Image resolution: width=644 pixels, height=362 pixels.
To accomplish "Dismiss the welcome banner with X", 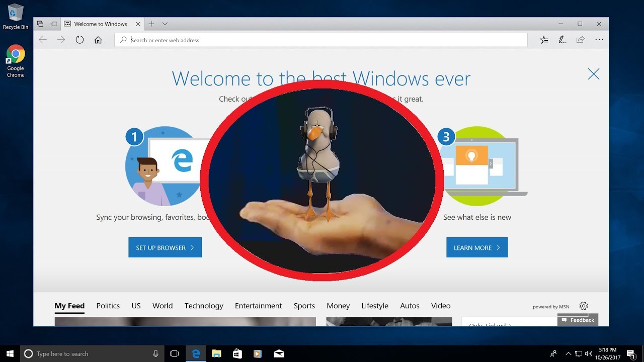I will [x=594, y=74].
